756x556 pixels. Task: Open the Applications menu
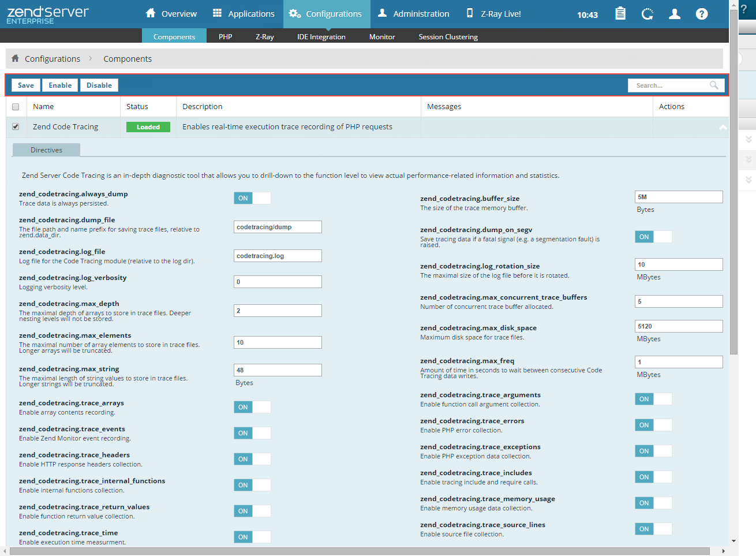[244, 14]
